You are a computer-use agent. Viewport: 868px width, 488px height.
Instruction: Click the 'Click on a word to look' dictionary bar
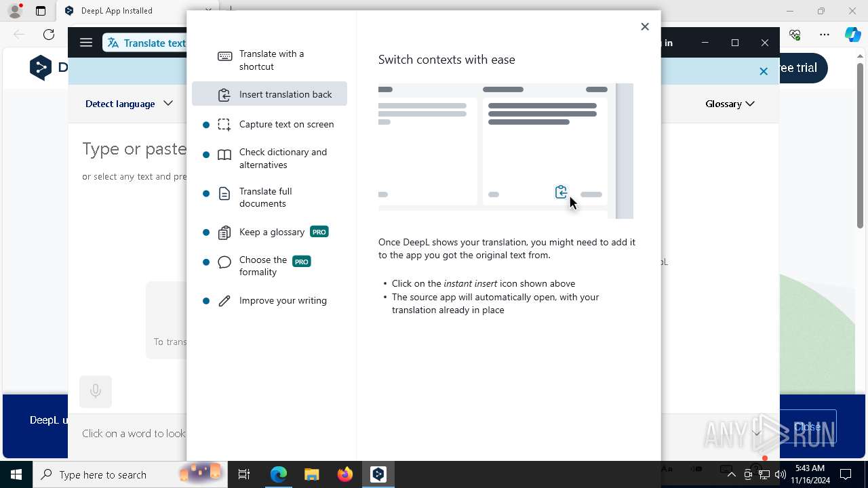tap(134, 434)
